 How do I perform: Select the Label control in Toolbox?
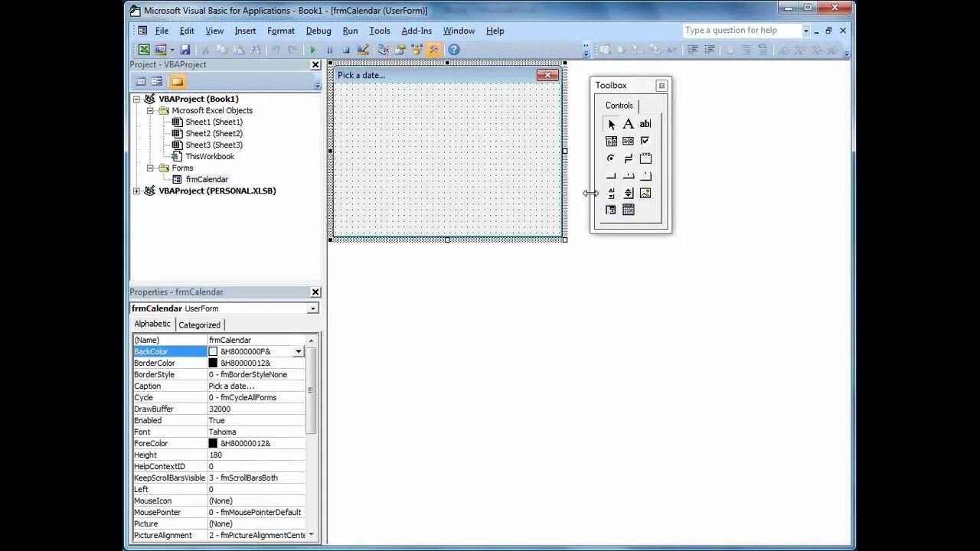click(x=628, y=124)
